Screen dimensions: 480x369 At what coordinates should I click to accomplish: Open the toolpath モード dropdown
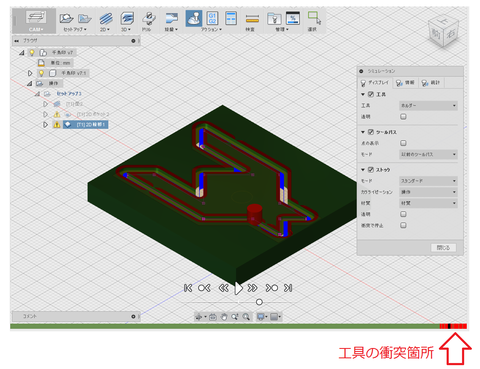click(428, 154)
